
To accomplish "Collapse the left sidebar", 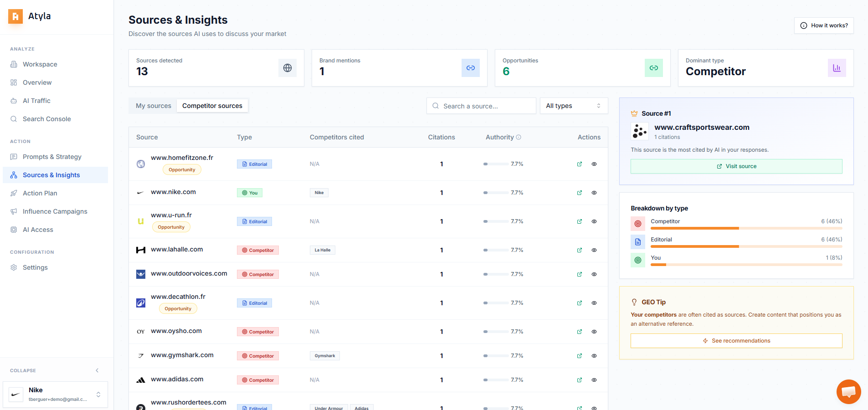I will (x=97, y=370).
